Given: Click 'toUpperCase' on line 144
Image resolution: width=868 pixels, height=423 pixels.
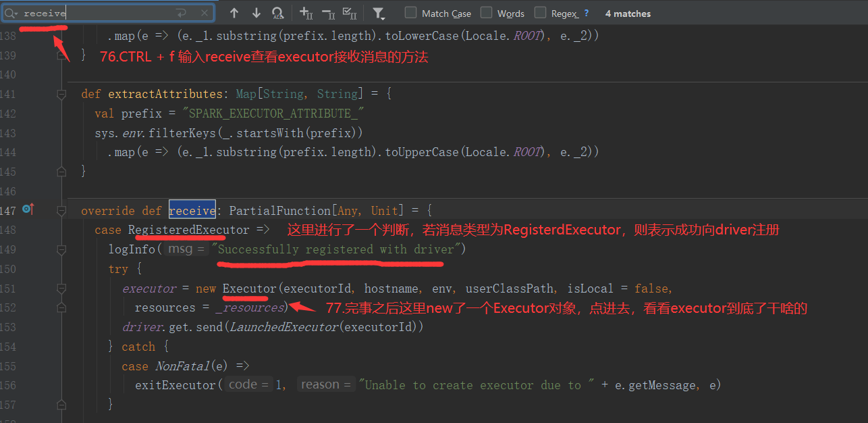Looking at the screenshot, I should coord(422,152).
